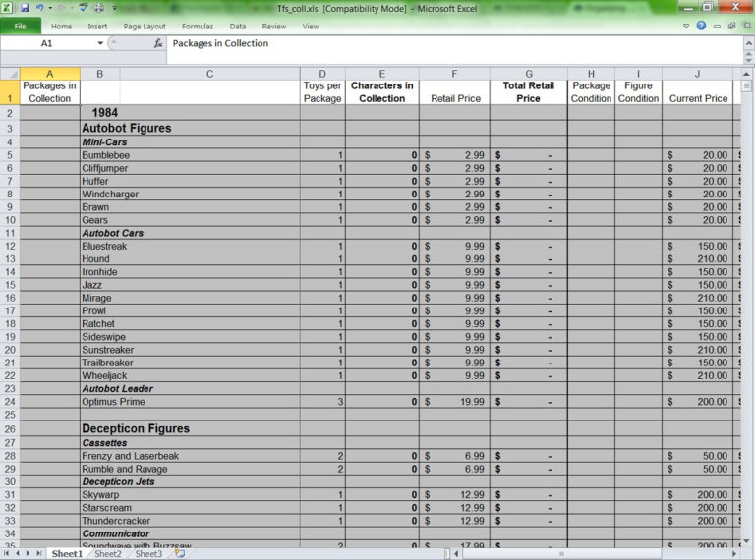755x560 pixels.
Task: Select column A header
Action: point(49,74)
